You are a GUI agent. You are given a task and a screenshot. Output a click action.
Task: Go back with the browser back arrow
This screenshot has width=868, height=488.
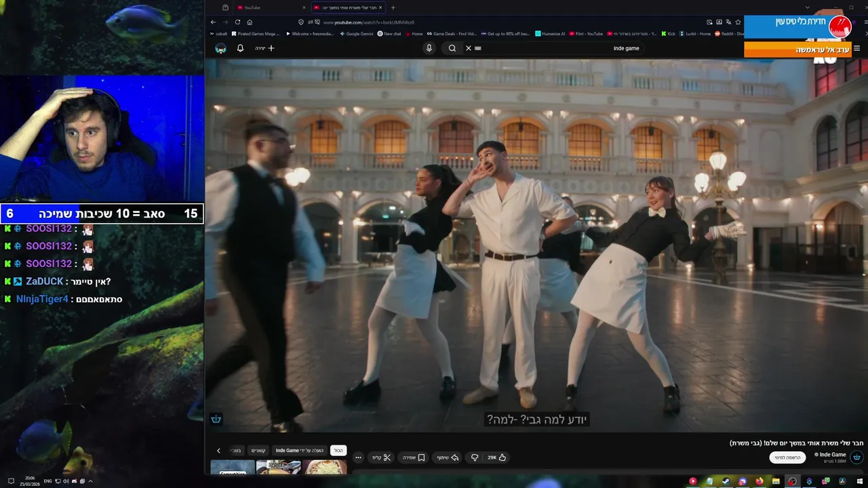coord(213,22)
